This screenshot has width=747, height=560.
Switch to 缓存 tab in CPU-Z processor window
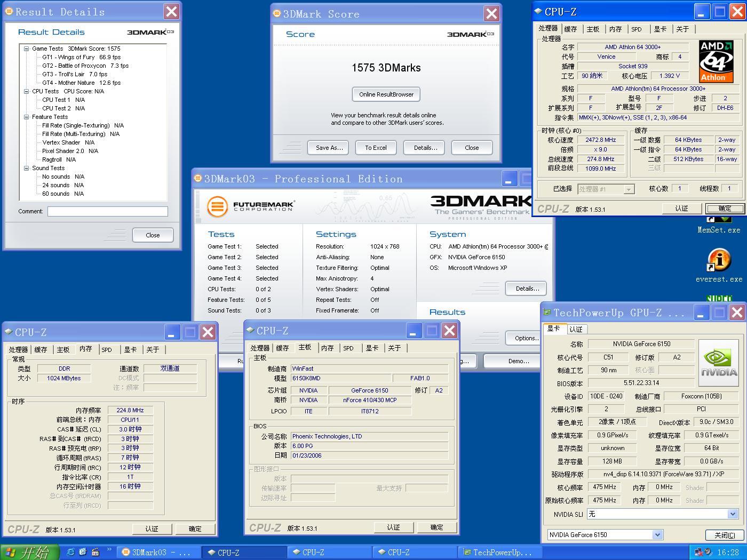coord(571,29)
